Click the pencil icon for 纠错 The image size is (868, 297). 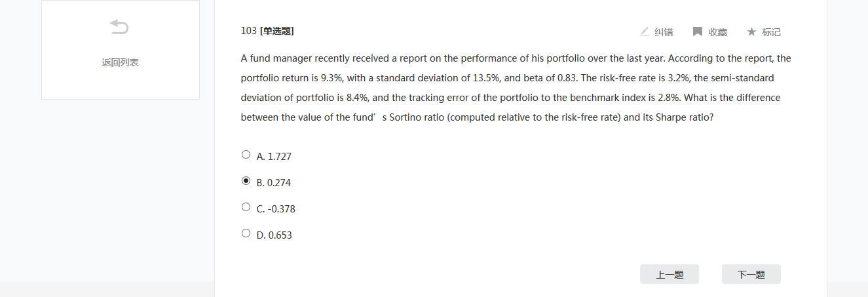pyautogui.click(x=644, y=31)
